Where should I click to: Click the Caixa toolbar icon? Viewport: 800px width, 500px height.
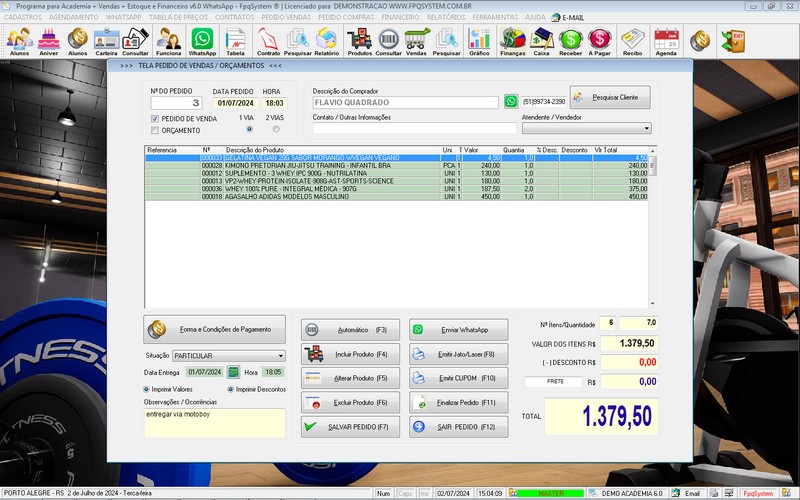542,40
